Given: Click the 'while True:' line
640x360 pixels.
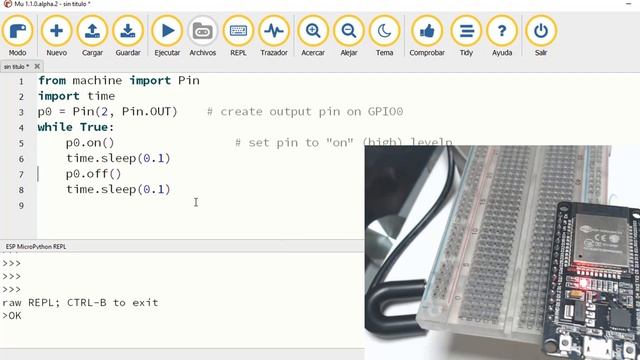Looking at the screenshot, I should point(76,127).
